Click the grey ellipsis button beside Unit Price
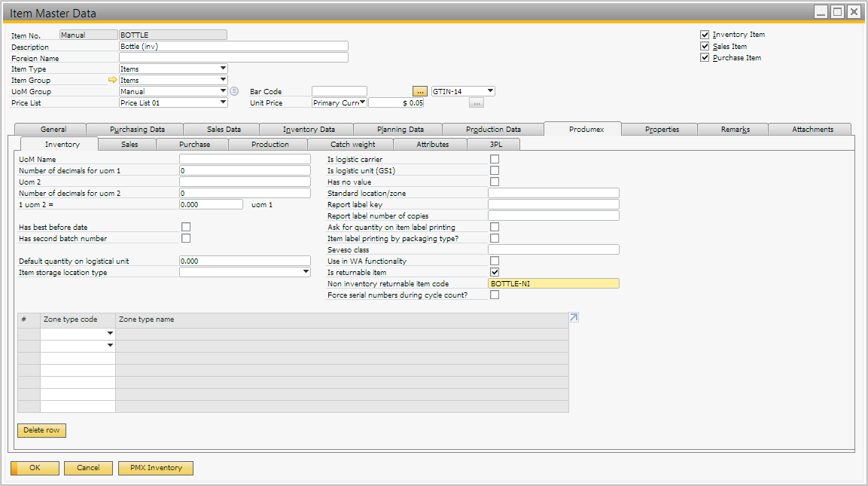 tap(476, 102)
